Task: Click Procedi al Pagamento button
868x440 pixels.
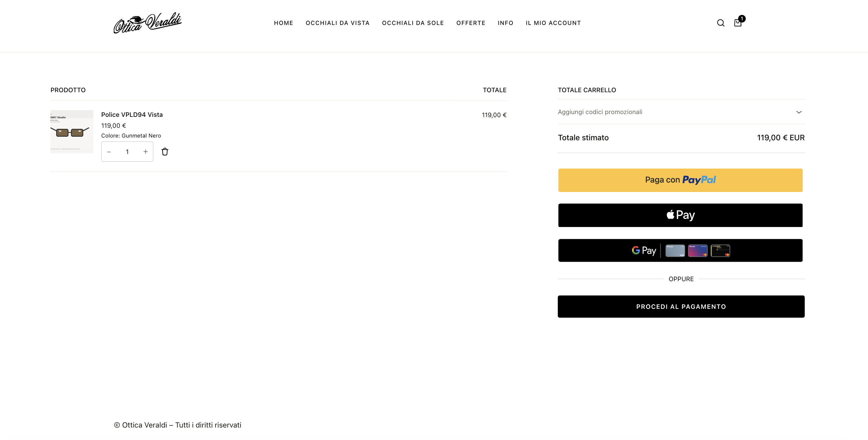Action: pos(681,306)
